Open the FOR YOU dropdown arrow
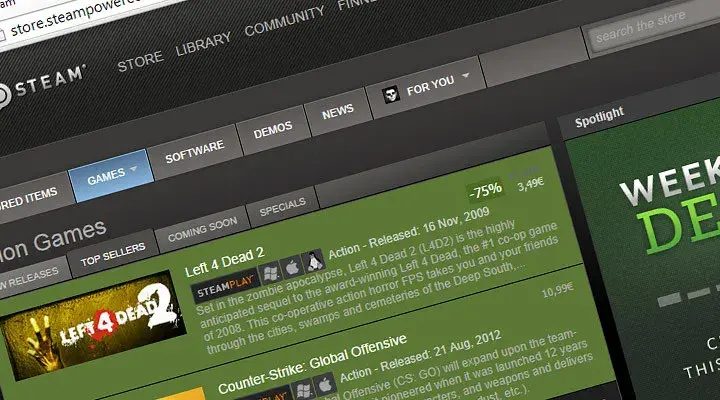This screenshot has height=400, width=720. click(x=466, y=75)
